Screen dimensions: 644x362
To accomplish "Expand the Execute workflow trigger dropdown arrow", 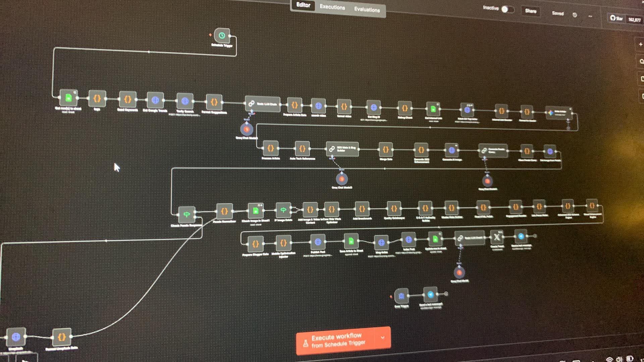I will [383, 338].
